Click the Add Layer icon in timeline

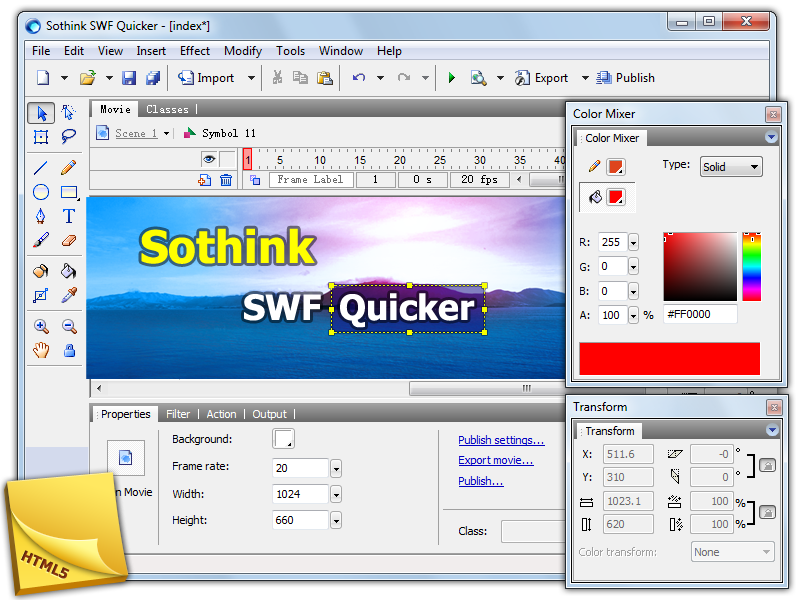coord(205,180)
